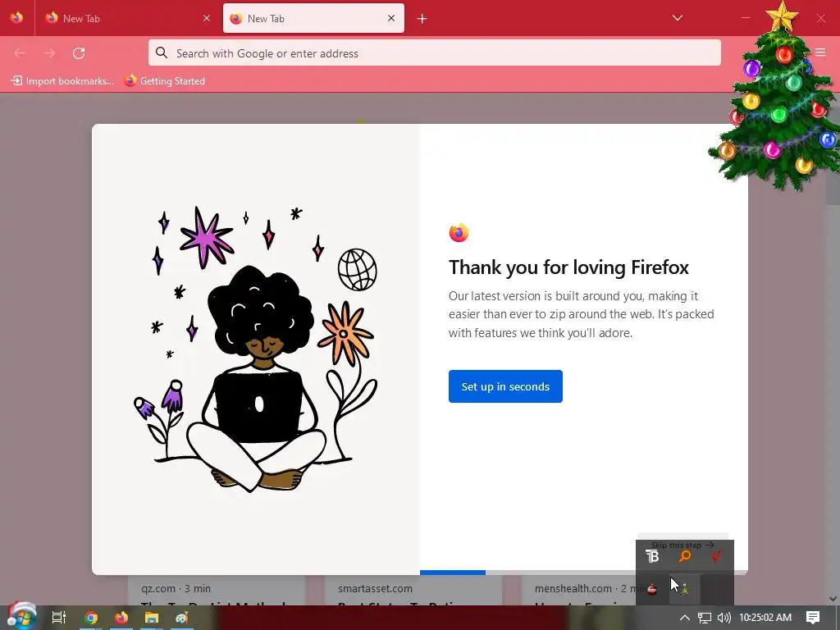Click the orange magnifier tray icon
Image resolution: width=840 pixels, height=630 pixels.
pyautogui.click(x=684, y=557)
